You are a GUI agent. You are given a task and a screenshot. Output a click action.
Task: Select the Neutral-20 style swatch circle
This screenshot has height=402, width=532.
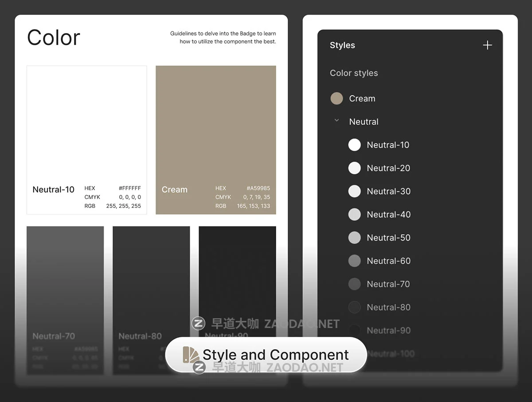pyautogui.click(x=355, y=168)
